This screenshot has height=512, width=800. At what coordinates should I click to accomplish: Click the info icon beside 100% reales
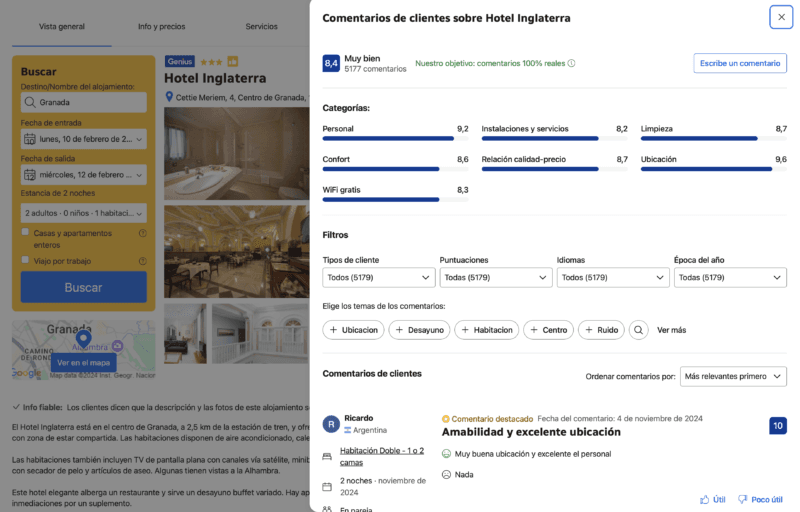click(571, 63)
